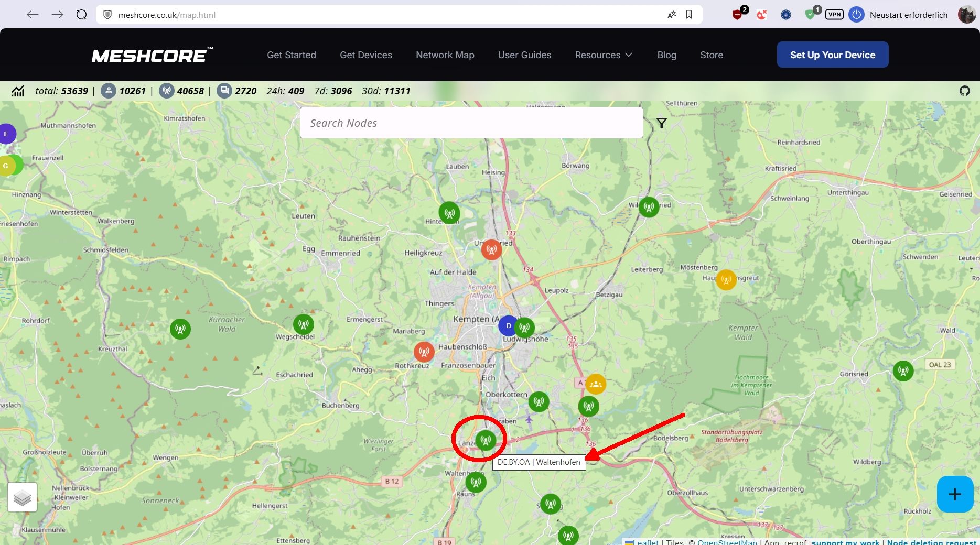The height and width of the screenshot is (545, 980).
Task: Click the DE.BY.OA | Waltenhofen tooltip
Action: click(x=539, y=462)
